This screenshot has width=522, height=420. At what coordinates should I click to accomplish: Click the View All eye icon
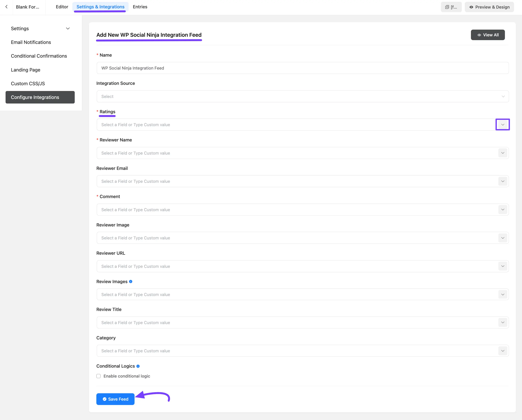click(x=479, y=35)
